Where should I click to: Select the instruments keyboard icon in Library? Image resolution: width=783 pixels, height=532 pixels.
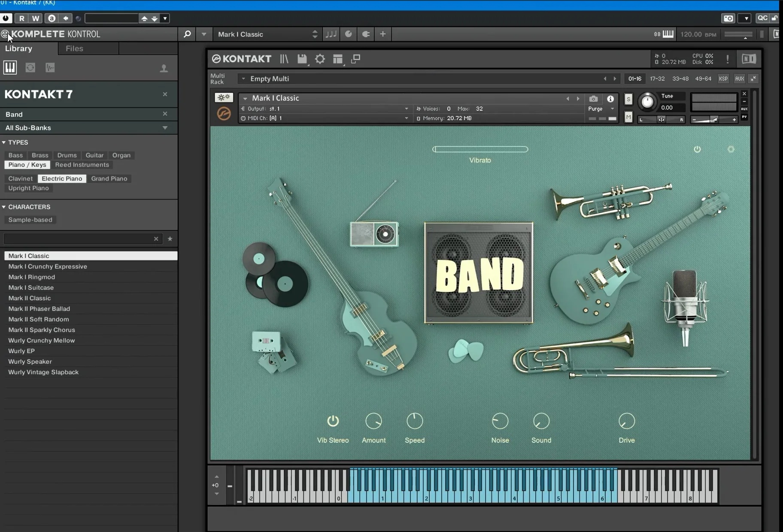coord(10,67)
